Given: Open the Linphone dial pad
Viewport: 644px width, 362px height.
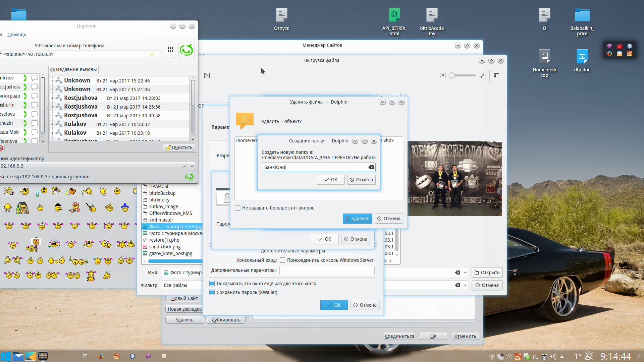Looking at the screenshot, I should [170, 50].
